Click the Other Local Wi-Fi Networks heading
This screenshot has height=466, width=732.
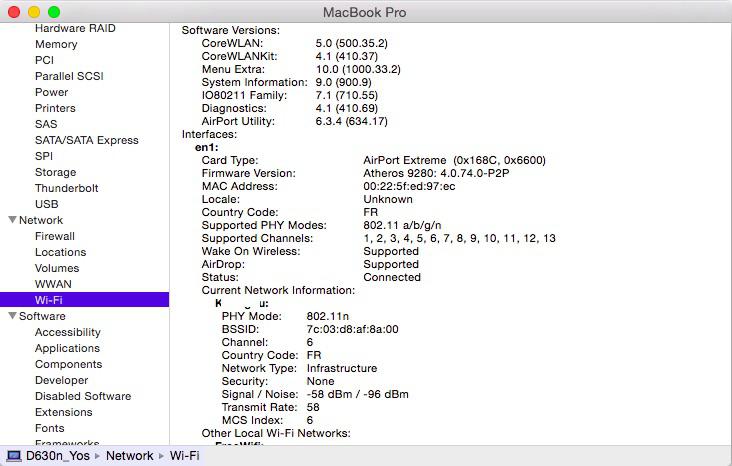pyautogui.click(x=276, y=433)
